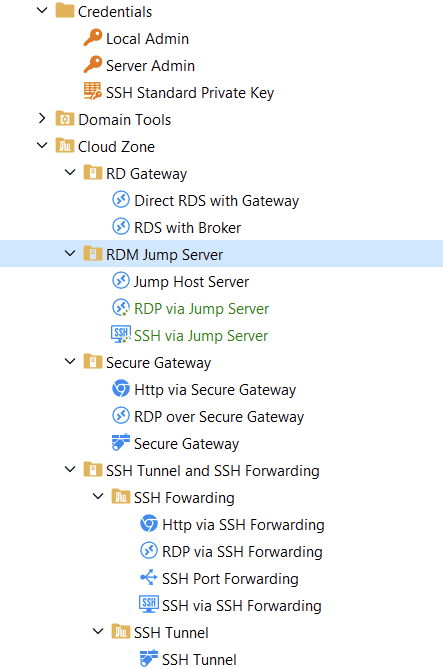Select the RDS with Broker session
Screen dimensions: 443x669
click(188, 227)
